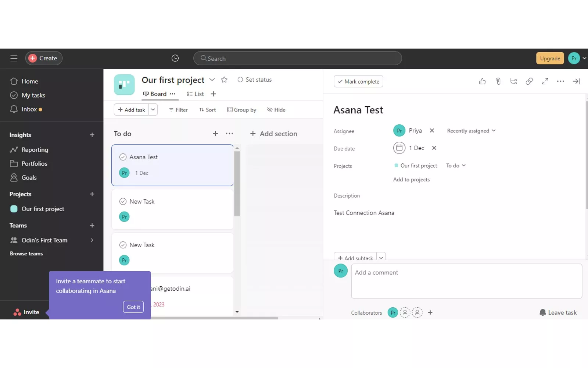
Task: Open the To do section dropdown
Action: pyautogui.click(x=456, y=166)
